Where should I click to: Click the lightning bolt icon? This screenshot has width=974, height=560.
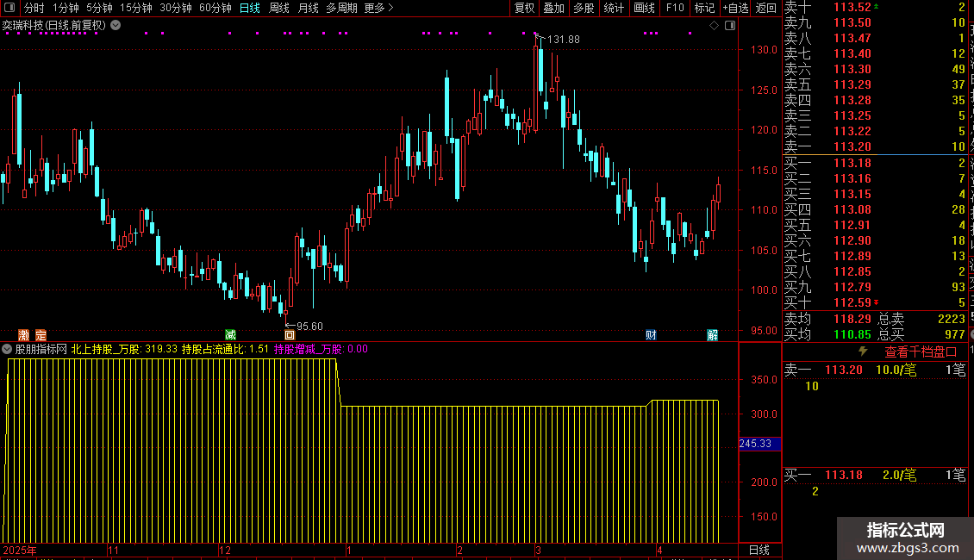863,352
